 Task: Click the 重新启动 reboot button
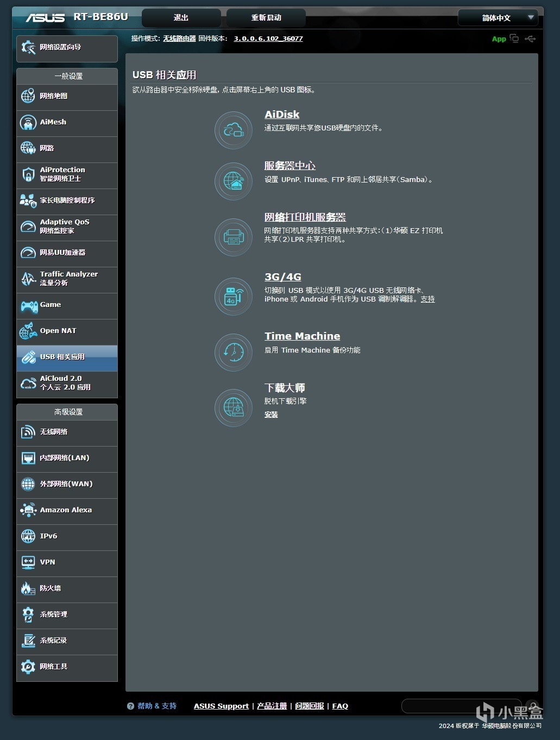pos(266,18)
